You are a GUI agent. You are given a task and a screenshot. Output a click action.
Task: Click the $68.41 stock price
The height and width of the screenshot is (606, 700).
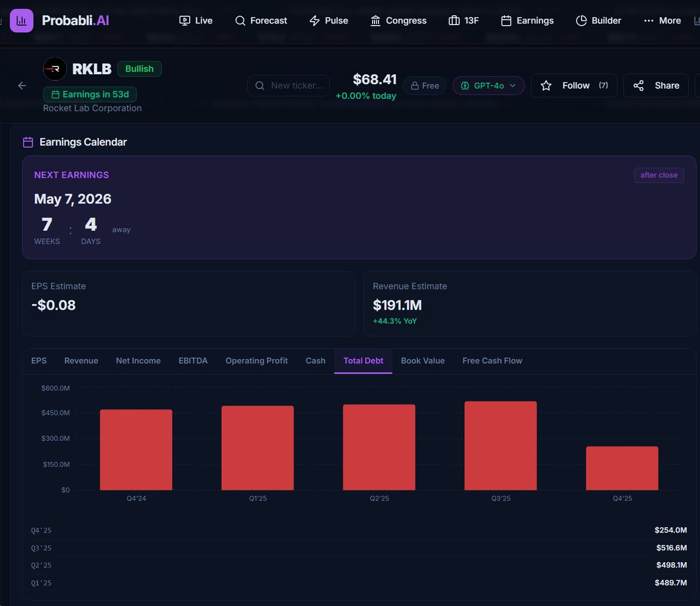(x=374, y=79)
